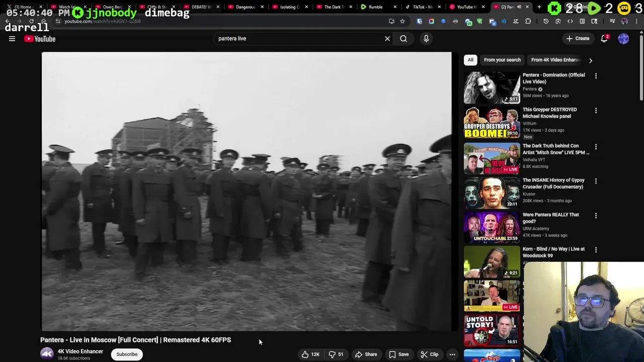
Task: Subscribe to 4K Video Enhancer
Action: click(127, 354)
